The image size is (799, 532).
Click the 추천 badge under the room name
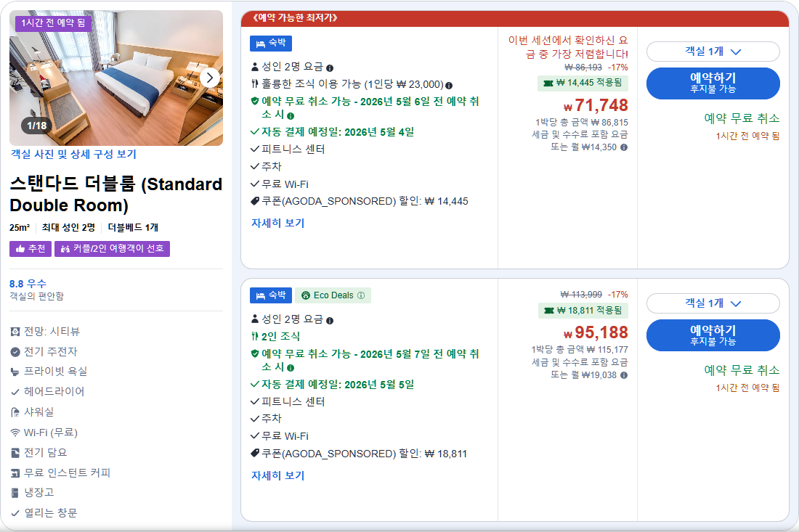(30, 248)
